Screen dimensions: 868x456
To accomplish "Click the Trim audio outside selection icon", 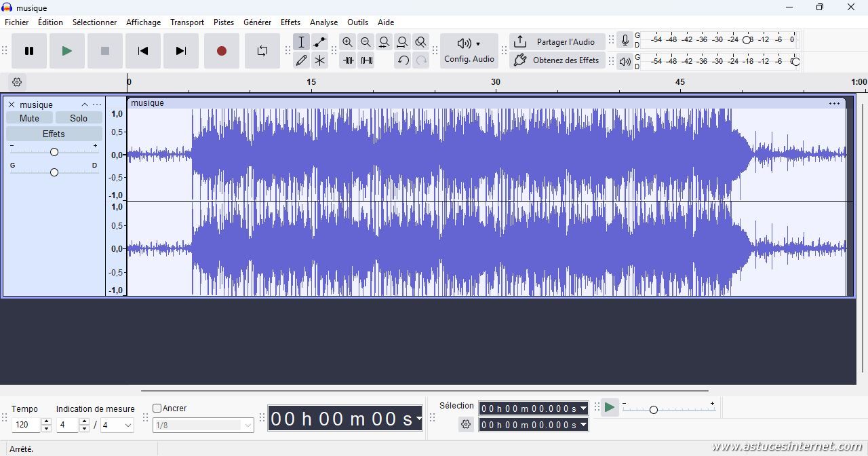I will (348, 60).
